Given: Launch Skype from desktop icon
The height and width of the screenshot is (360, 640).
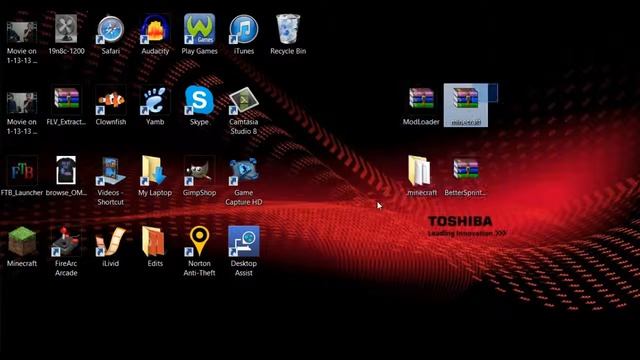Looking at the screenshot, I should pyautogui.click(x=199, y=100).
